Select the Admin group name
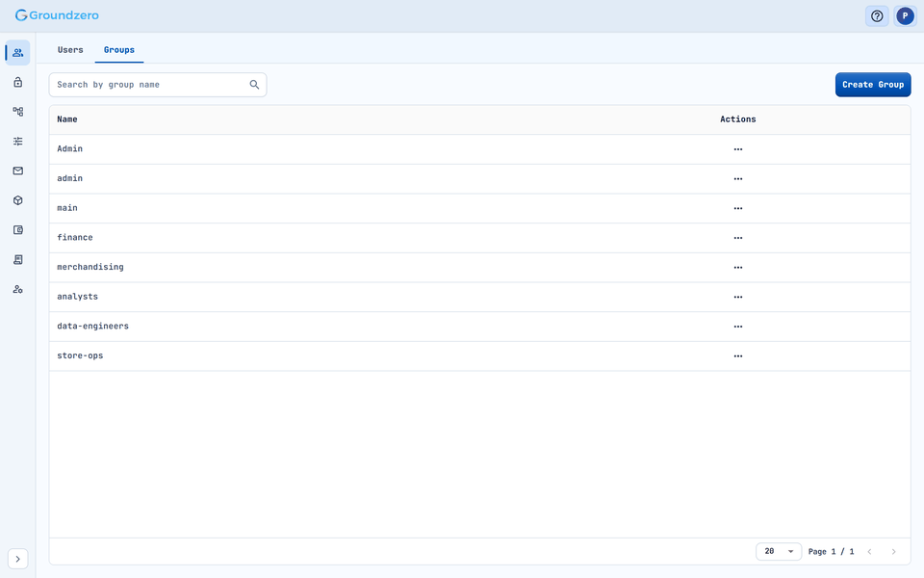The height and width of the screenshot is (578, 924). 69,148
